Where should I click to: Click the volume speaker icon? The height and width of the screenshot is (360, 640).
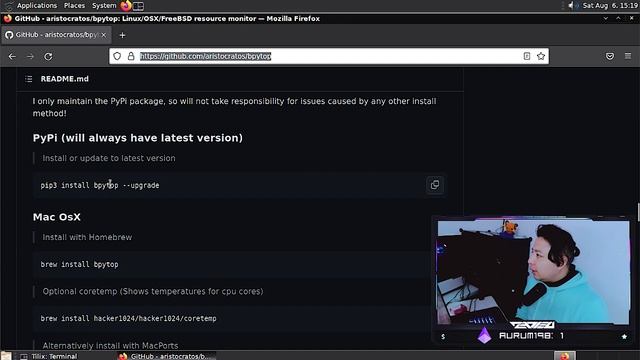(571, 5)
